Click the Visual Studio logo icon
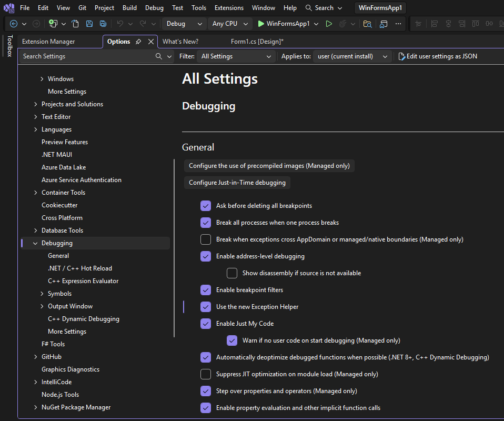 pyautogui.click(x=9, y=8)
